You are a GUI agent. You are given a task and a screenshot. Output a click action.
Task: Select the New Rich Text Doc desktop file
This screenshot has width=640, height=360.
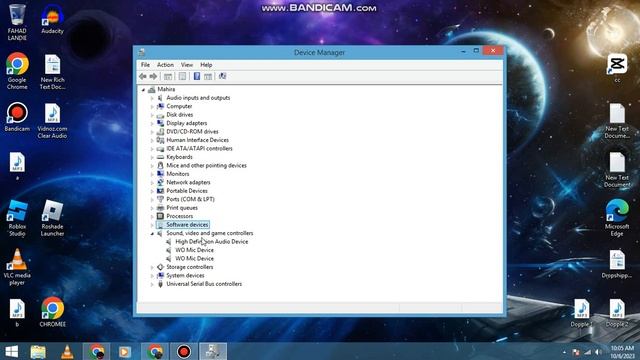(52, 72)
